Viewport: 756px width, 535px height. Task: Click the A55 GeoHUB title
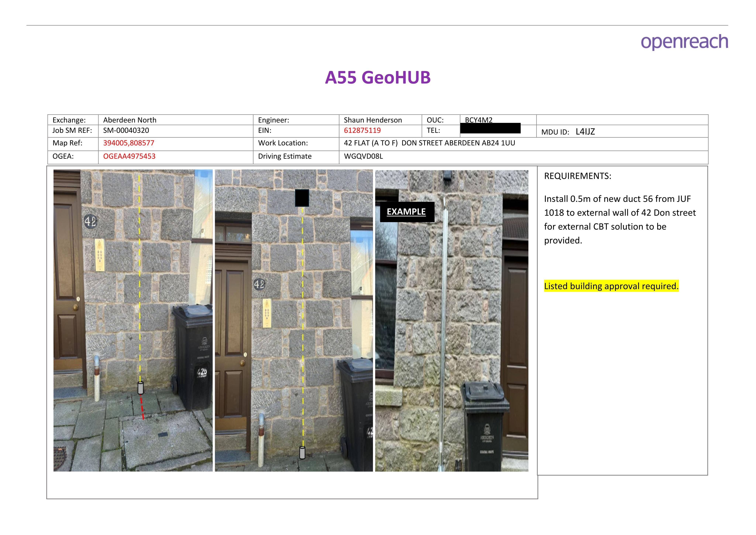378,78
